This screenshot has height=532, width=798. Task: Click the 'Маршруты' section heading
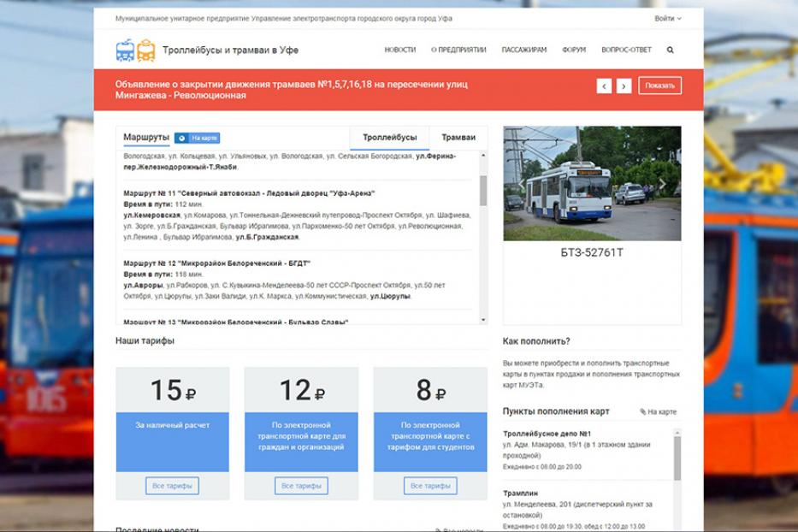coord(146,138)
